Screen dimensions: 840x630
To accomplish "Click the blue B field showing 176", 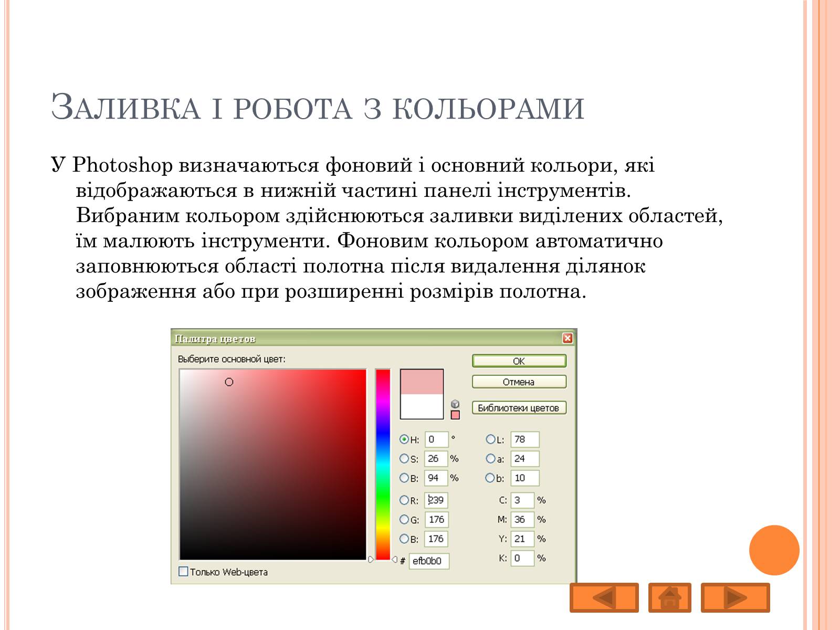I will (x=436, y=539).
